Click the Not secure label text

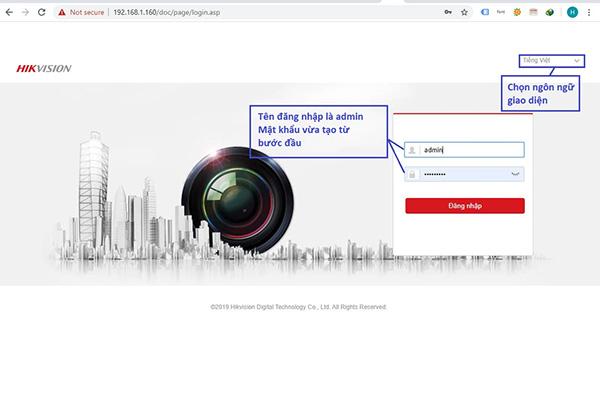pos(87,12)
